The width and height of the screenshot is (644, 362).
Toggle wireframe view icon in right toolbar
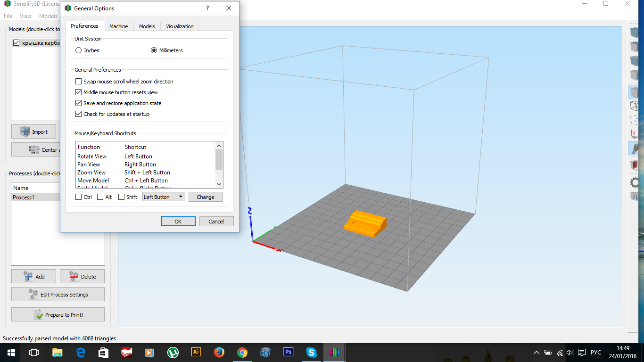tap(635, 106)
